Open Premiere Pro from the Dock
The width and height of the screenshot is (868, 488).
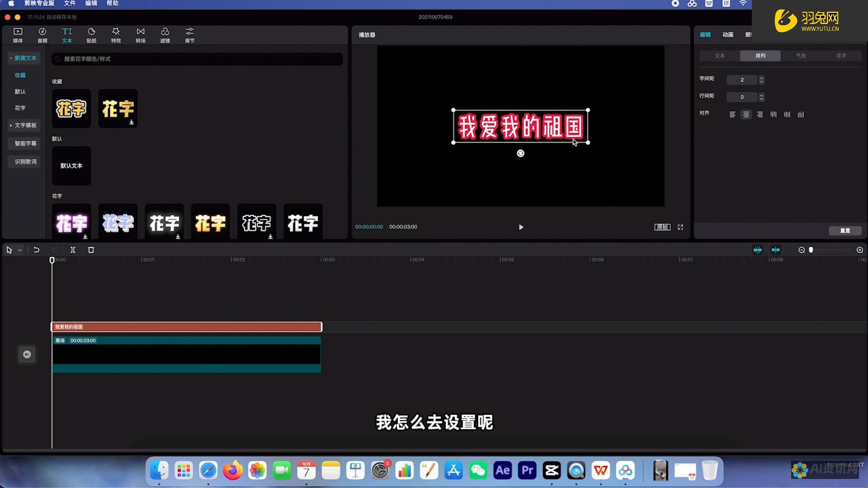527,471
